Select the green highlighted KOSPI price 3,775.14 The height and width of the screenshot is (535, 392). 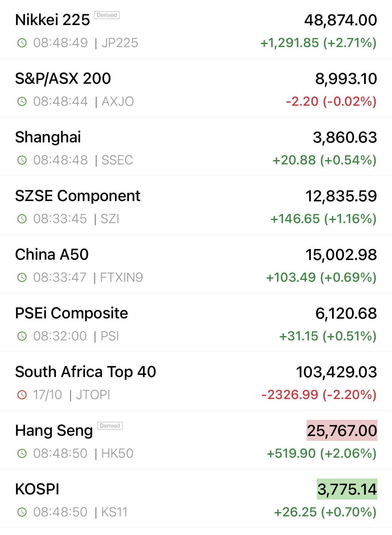tap(347, 489)
